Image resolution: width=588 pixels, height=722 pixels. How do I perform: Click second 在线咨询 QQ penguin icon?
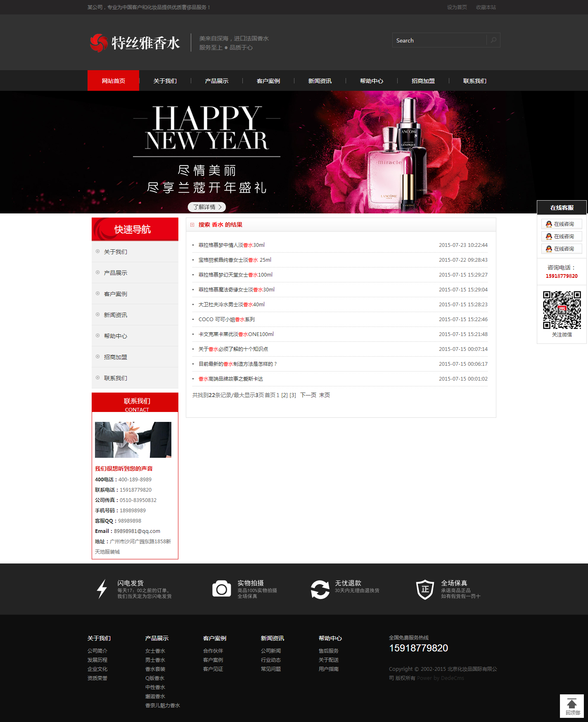point(549,237)
